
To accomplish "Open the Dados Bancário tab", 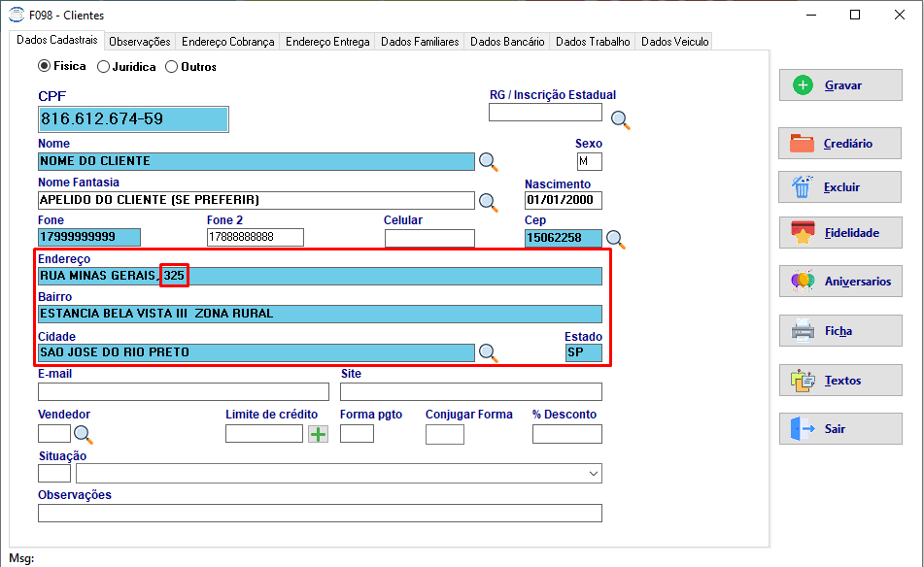I will click(x=507, y=42).
